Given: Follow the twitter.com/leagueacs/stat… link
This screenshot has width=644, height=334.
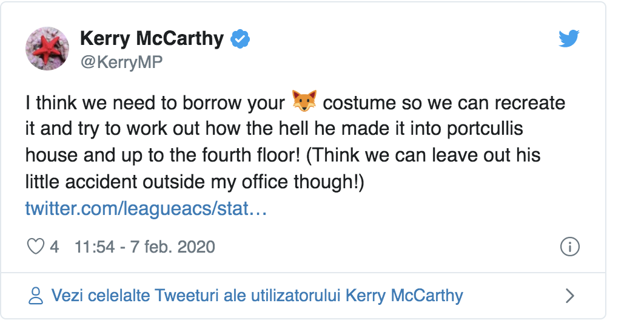Looking at the screenshot, I should tap(146, 209).
